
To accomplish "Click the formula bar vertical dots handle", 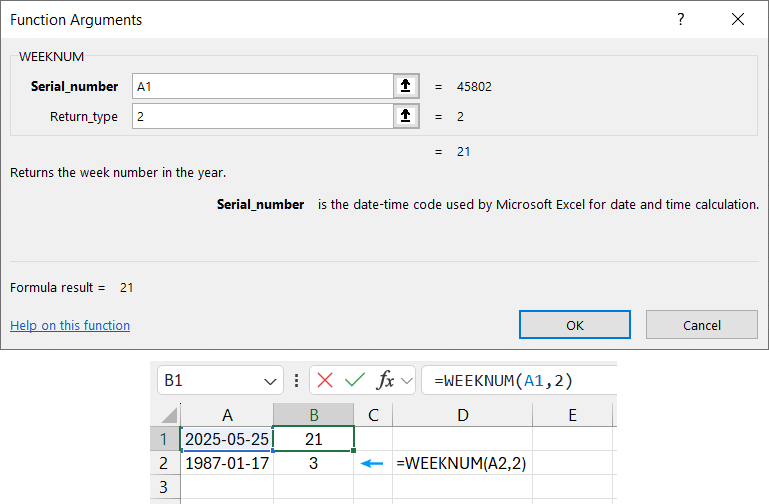I will [x=297, y=381].
